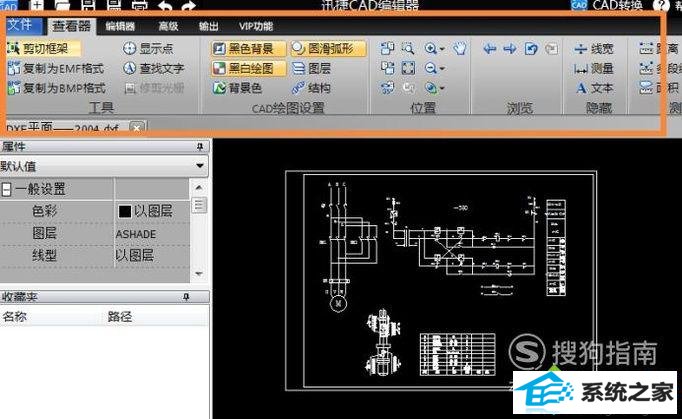682x419 pixels.
Task: Open the 结构 structure panel
Action: tap(311, 88)
